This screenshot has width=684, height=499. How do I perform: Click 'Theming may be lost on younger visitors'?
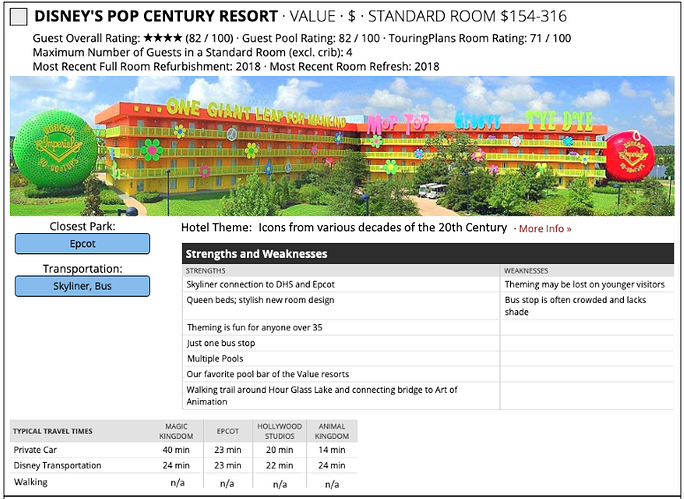tap(585, 284)
